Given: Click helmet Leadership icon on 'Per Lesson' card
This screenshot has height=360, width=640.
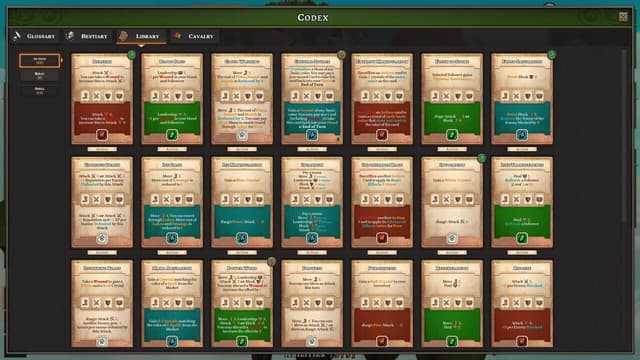Looking at the screenshot, I should click(x=329, y=199).
